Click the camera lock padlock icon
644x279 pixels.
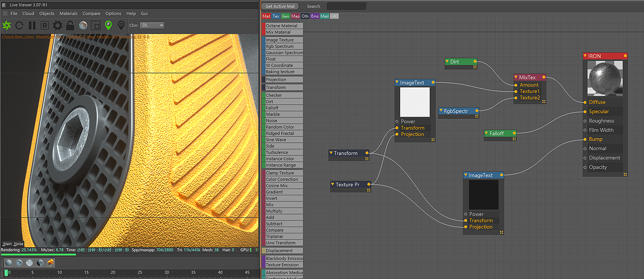point(70,25)
